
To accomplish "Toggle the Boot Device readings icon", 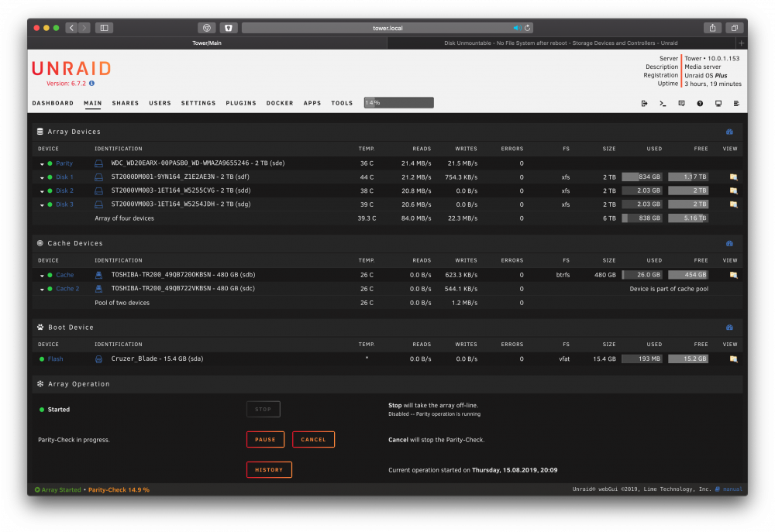I will click(x=729, y=328).
